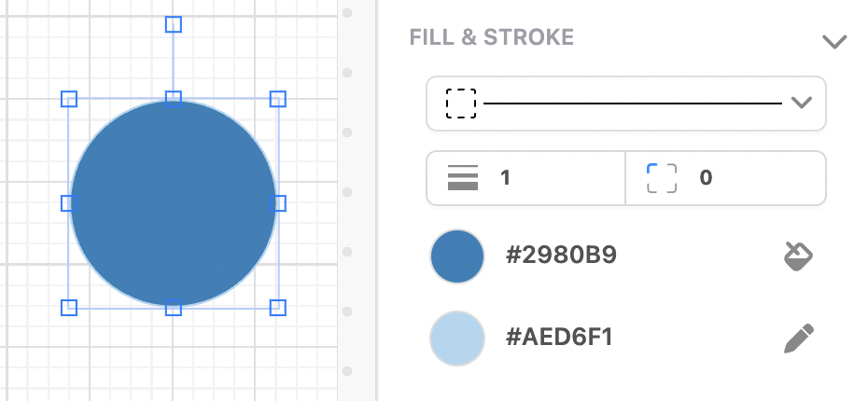Click the stroke width value 1
Screen dimensions: 868x401
coord(506,177)
